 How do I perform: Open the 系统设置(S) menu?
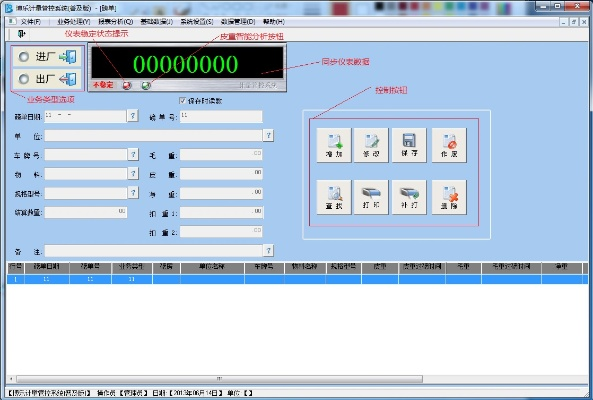(x=197, y=22)
